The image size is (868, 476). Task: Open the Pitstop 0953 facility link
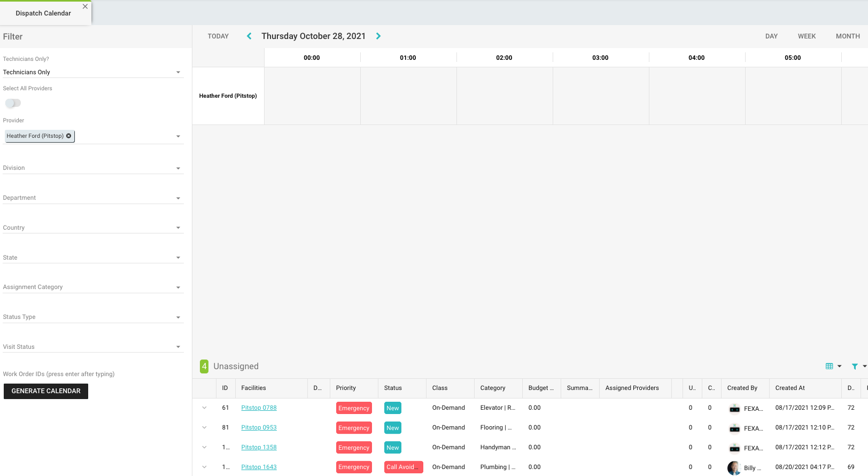[259, 428]
